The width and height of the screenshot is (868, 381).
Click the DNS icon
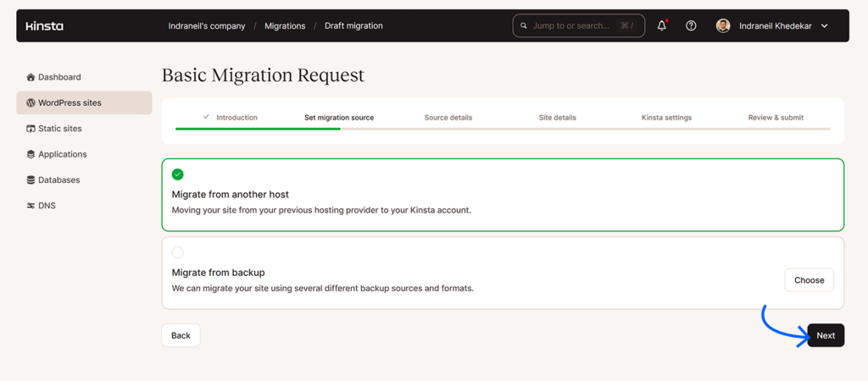click(x=31, y=206)
